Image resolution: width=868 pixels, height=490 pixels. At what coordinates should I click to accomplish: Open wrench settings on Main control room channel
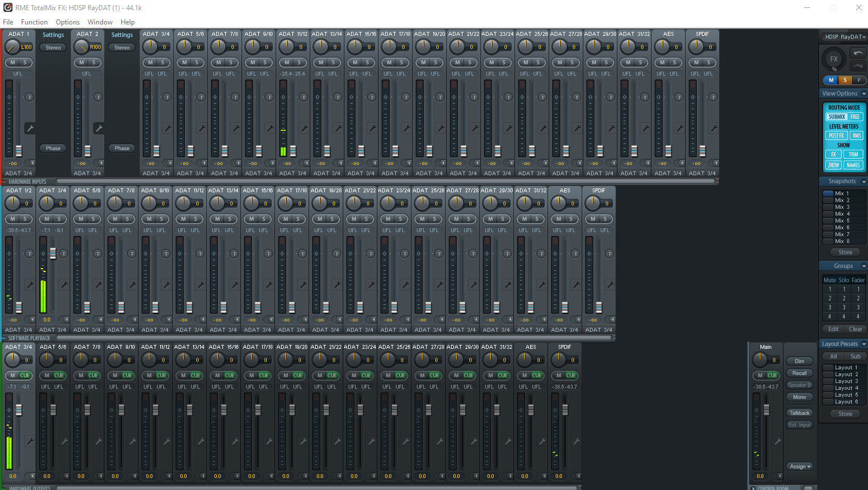pyautogui.click(x=778, y=441)
